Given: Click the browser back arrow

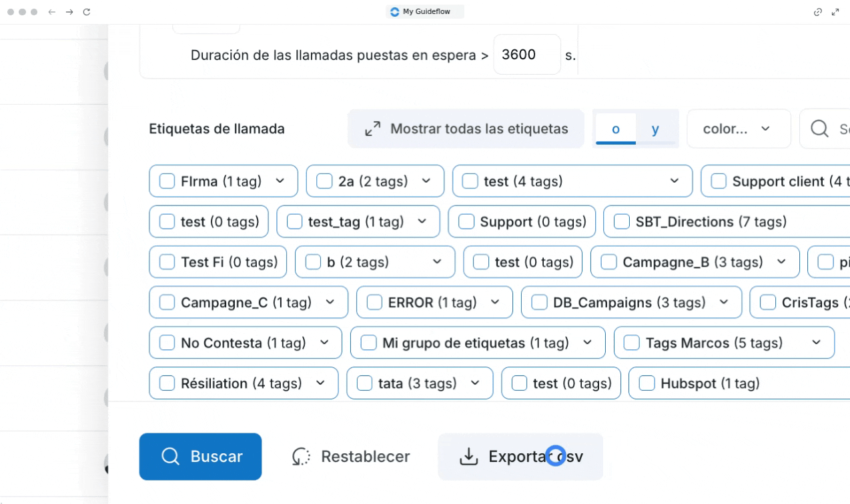Looking at the screenshot, I should click(52, 12).
